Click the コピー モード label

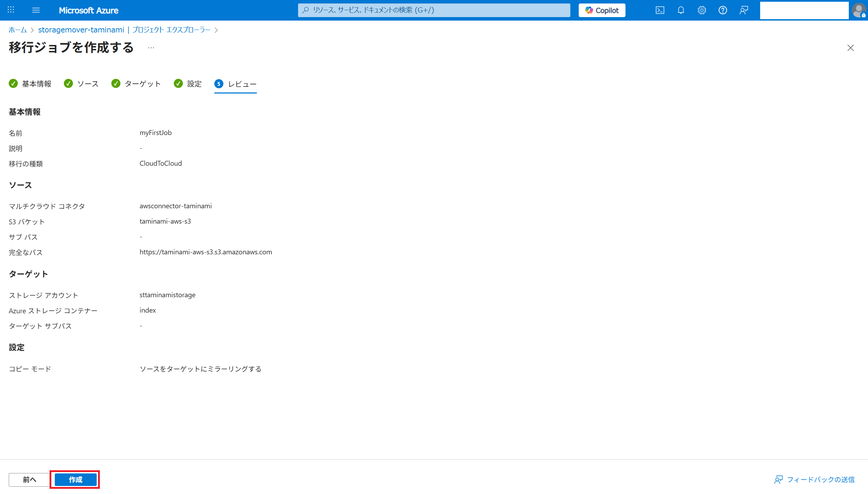pyautogui.click(x=30, y=369)
